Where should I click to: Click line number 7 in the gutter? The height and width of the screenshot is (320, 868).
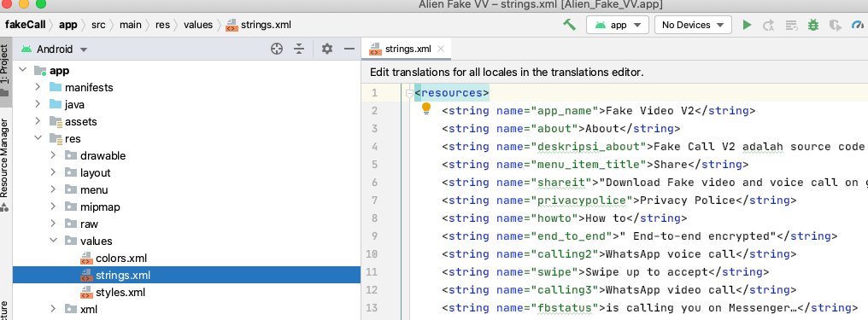pyautogui.click(x=374, y=200)
